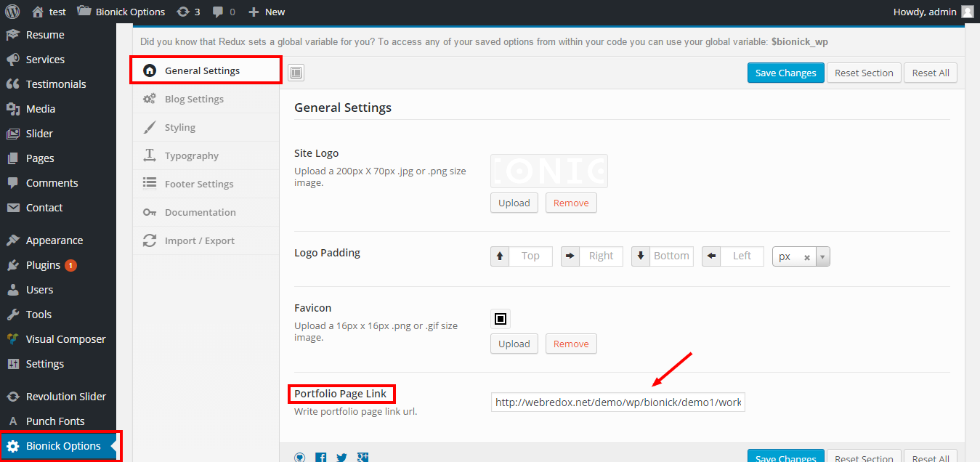
Task: Clear the px unit selection
Action: pyautogui.click(x=806, y=257)
